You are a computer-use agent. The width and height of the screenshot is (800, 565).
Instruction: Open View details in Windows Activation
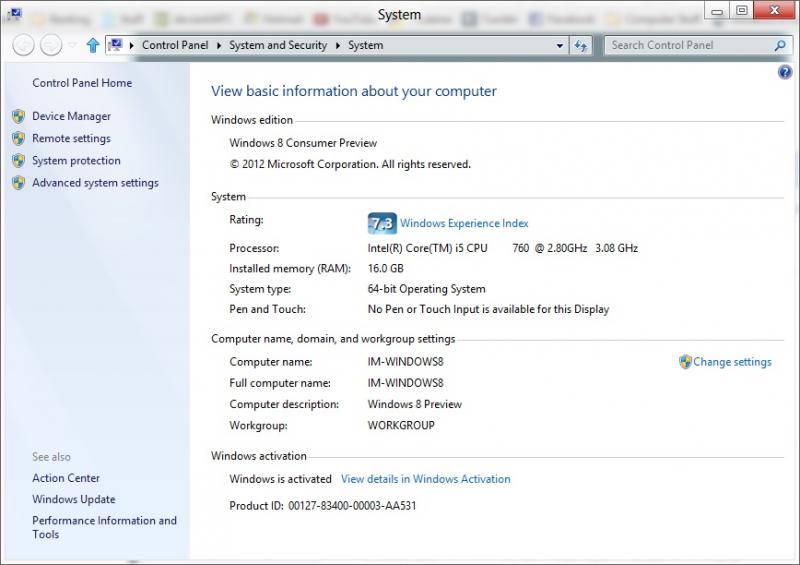point(426,479)
